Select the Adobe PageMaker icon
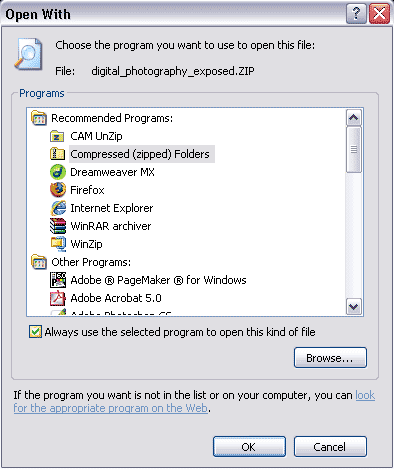394x469 pixels. 58,280
